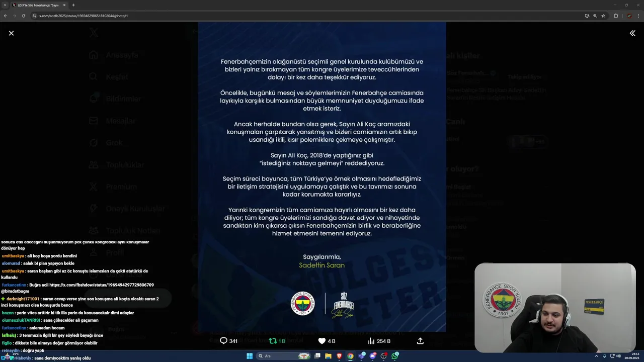Image resolution: width=644 pixels, height=362 pixels.
Task: Click the X logo in the sidebar
Action: click(x=94, y=33)
